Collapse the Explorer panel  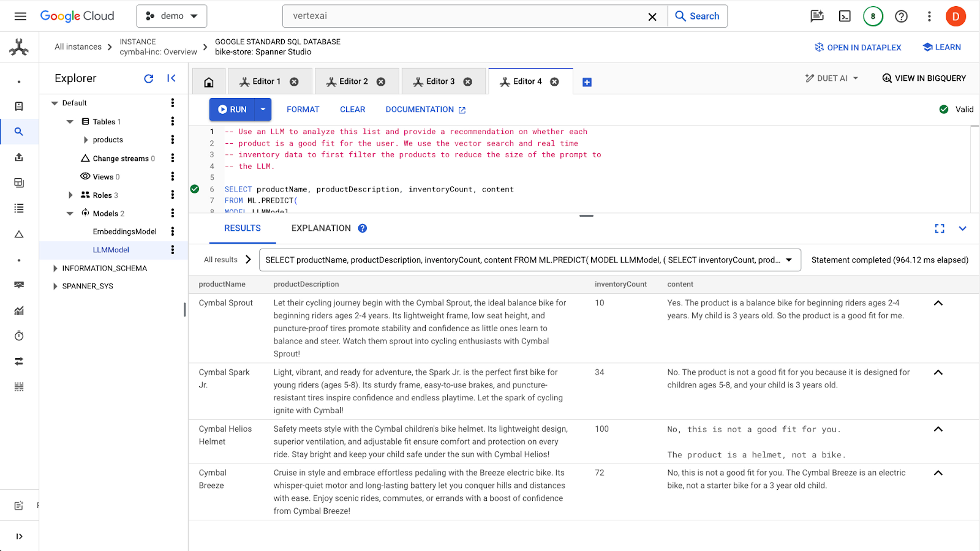pyautogui.click(x=171, y=78)
